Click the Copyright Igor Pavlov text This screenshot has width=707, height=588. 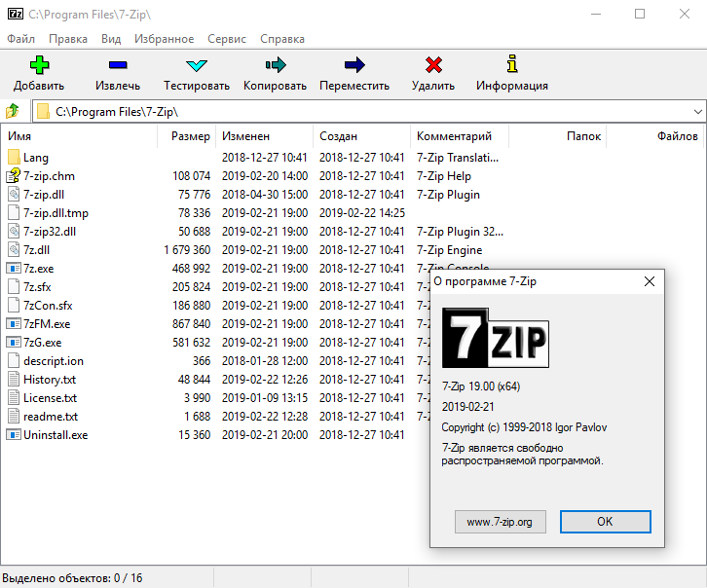click(x=524, y=427)
